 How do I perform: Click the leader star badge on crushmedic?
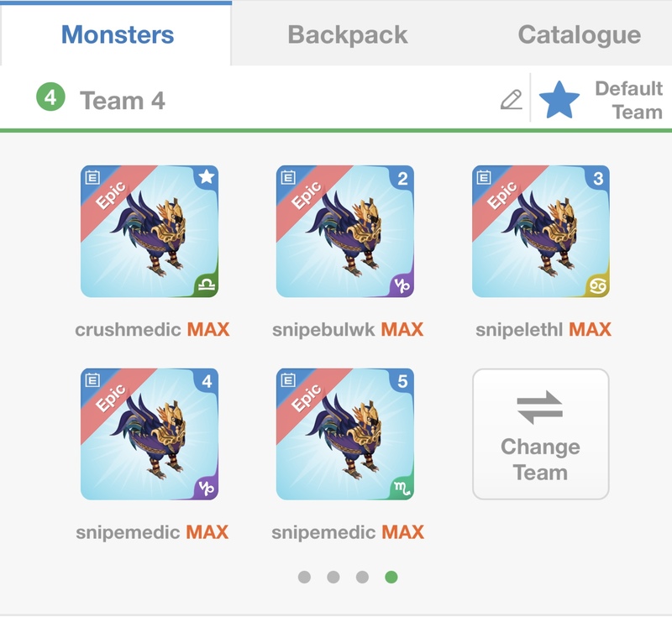pyautogui.click(x=206, y=177)
